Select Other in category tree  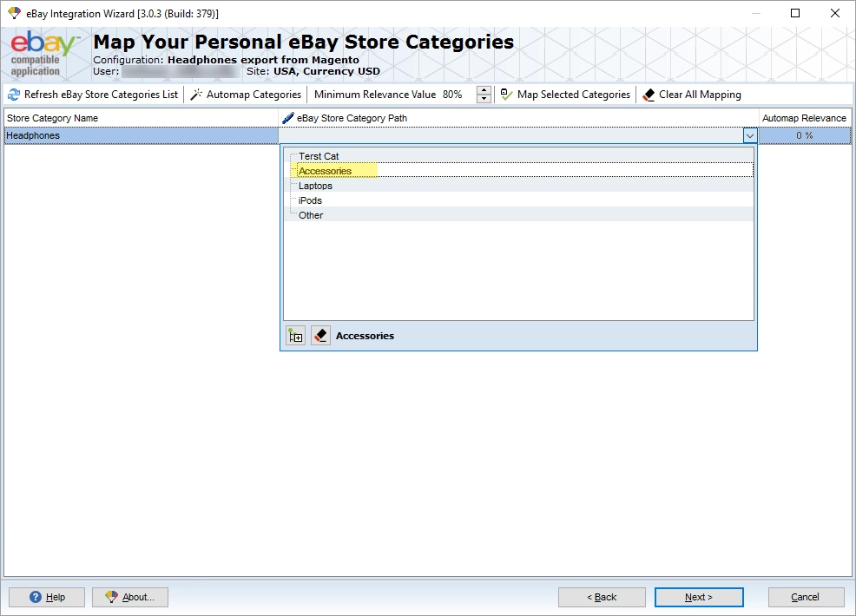tap(311, 215)
